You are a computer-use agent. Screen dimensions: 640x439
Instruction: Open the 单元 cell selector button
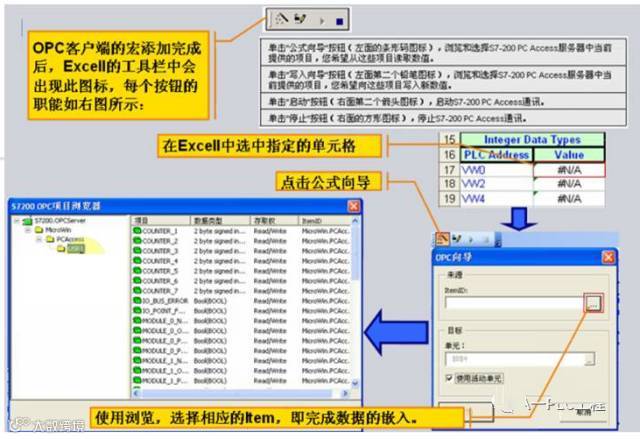click(x=589, y=359)
